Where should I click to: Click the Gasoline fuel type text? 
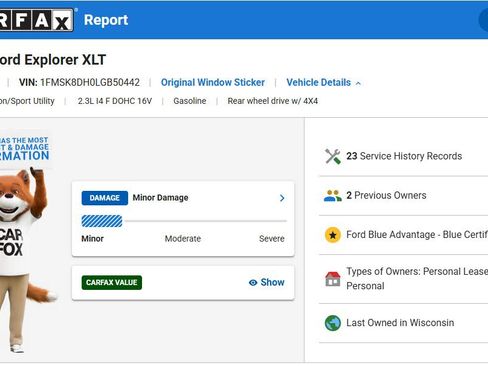click(190, 101)
